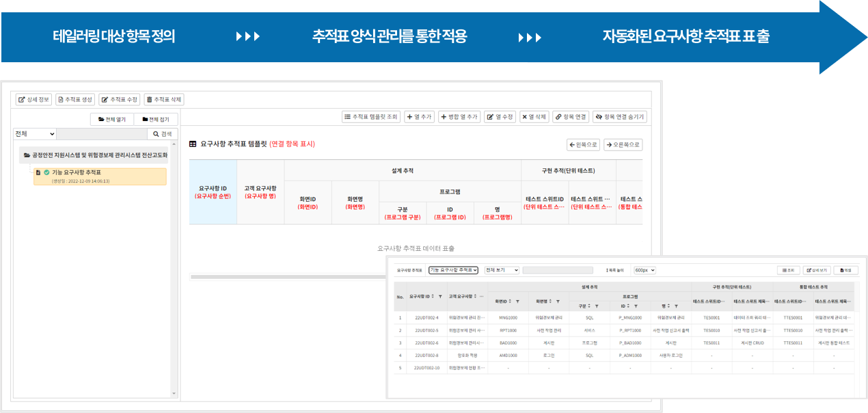Select 프로그램 merged header in template
The image size is (868, 413).
point(450,191)
